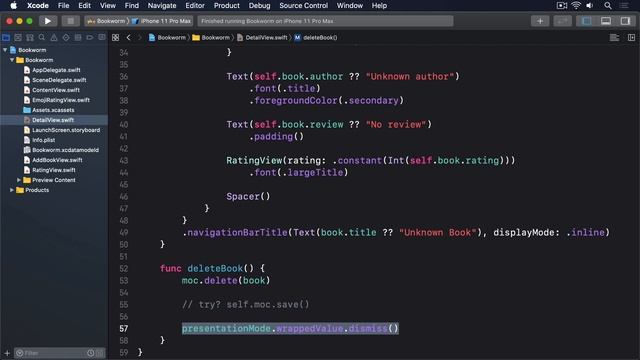640x360 pixels.
Task: Open RatingView.swift
Action: click(53, 170)
